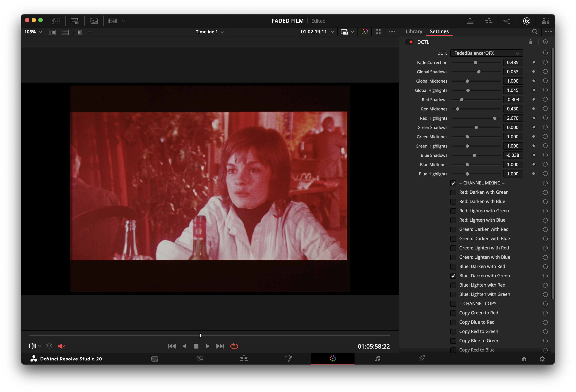Open the Color page icon in bottom bar
Viewport: 576px width, 392px height.
(333, 358)
